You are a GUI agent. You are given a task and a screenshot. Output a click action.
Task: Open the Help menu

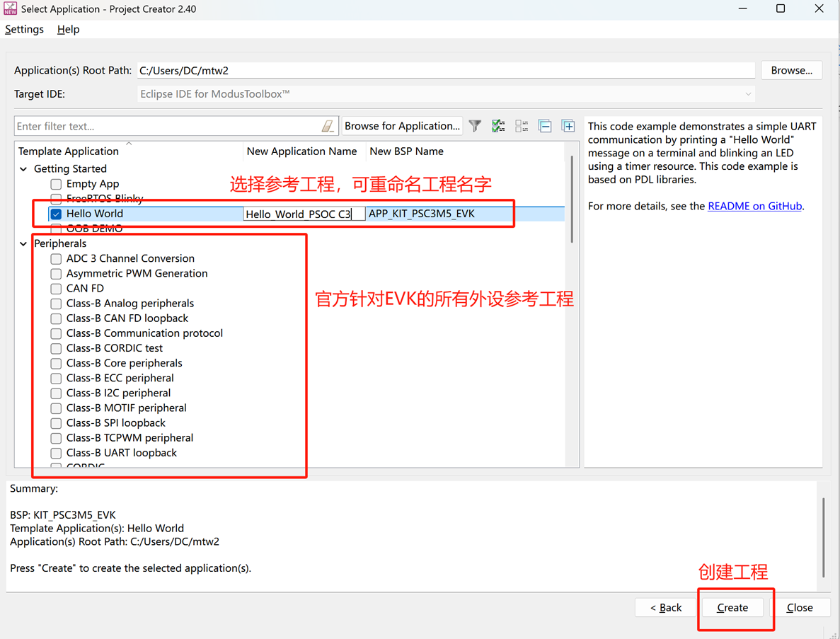pos(68,29)
